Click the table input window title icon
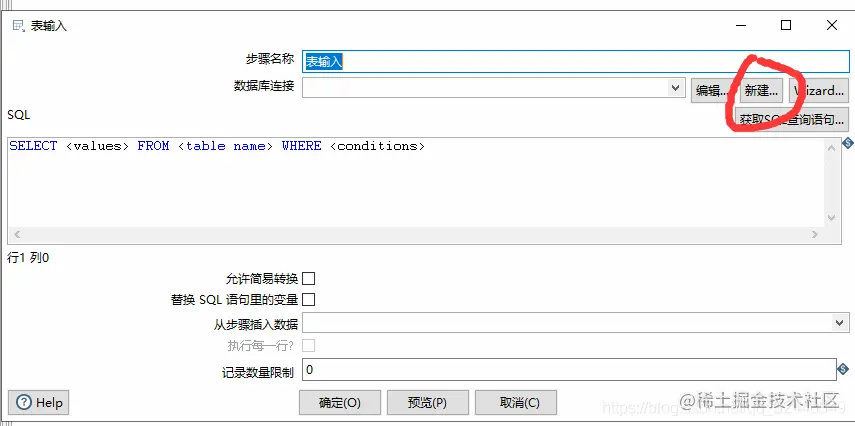855x426 pixels. click(19, 26)
